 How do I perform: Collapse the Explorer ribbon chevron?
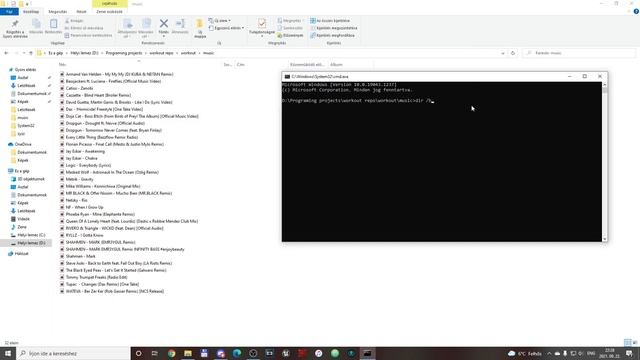[629, 11]
